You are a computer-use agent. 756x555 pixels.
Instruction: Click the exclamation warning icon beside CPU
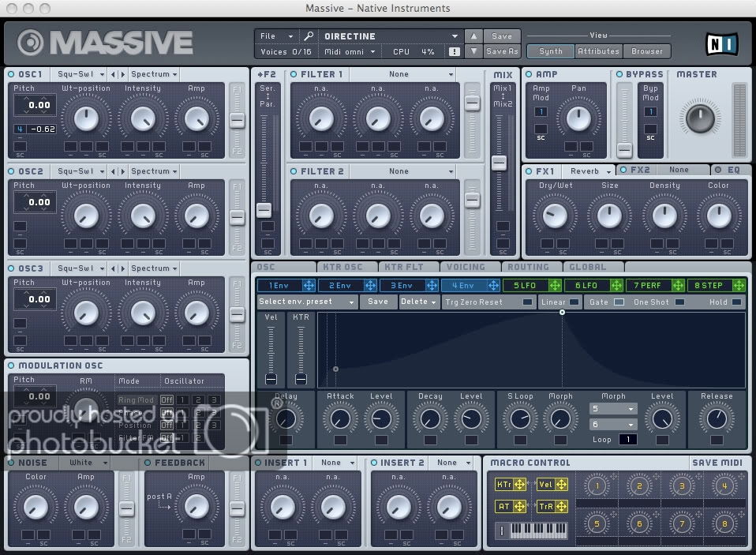[454, 52]
